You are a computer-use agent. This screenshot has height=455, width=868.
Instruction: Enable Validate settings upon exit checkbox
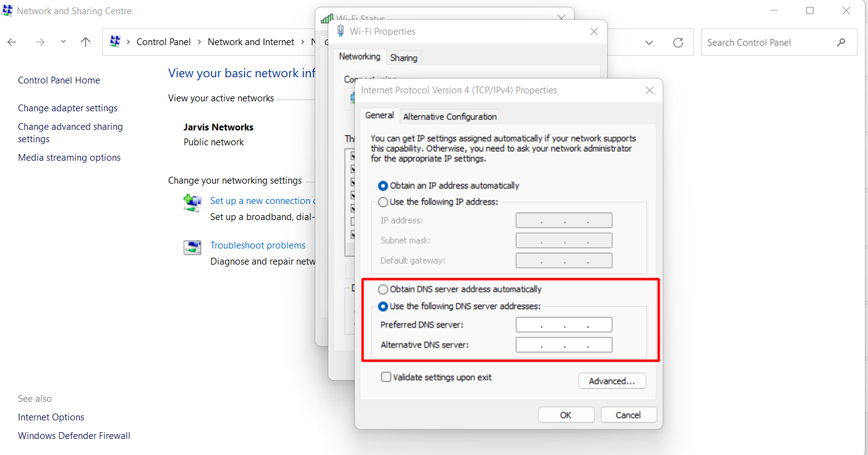click(386, 377)
